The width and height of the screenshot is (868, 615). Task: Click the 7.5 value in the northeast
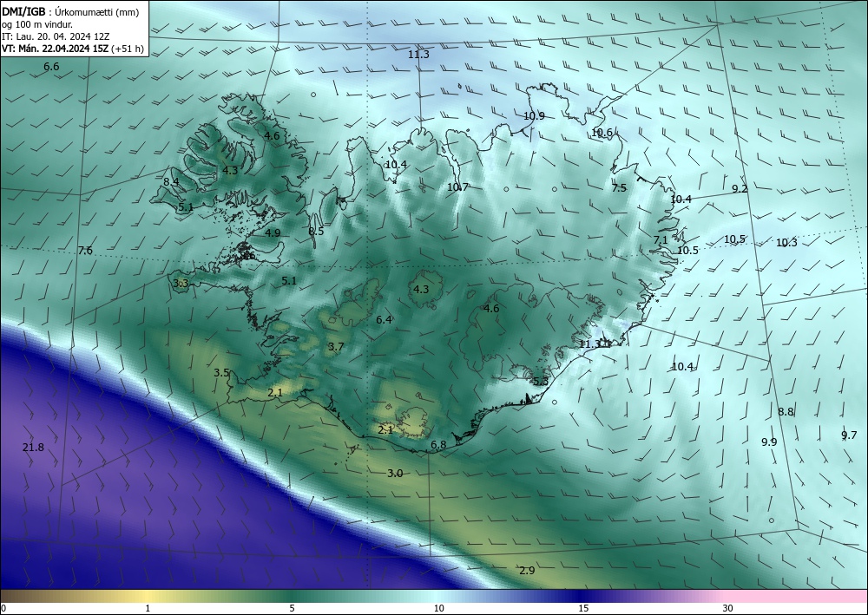(x=619, y=188)
